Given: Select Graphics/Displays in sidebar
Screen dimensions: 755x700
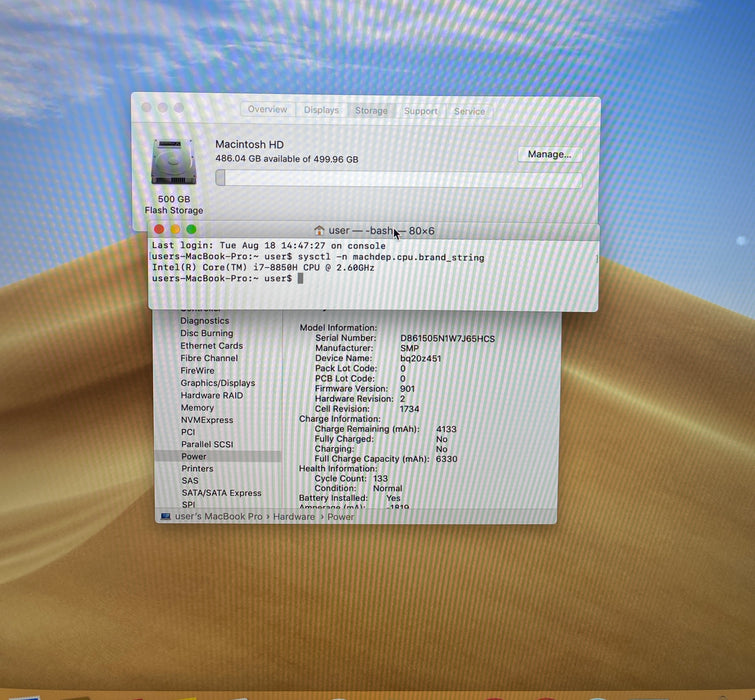Looking at the screenshot, I should 218,383.
